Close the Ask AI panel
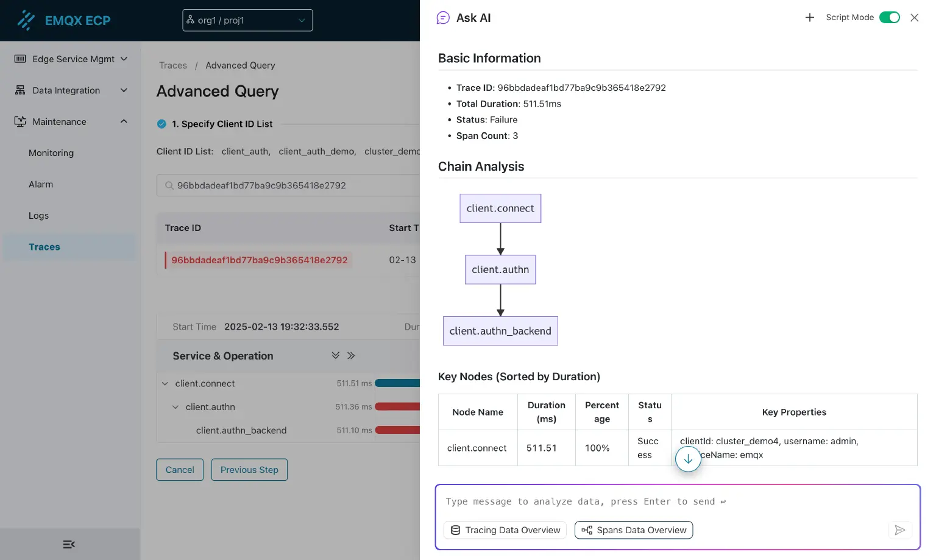 click(914, 18)
